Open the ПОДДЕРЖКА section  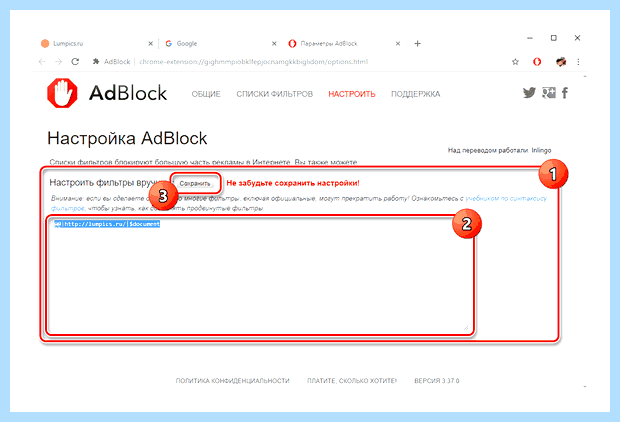coord(416,94)
